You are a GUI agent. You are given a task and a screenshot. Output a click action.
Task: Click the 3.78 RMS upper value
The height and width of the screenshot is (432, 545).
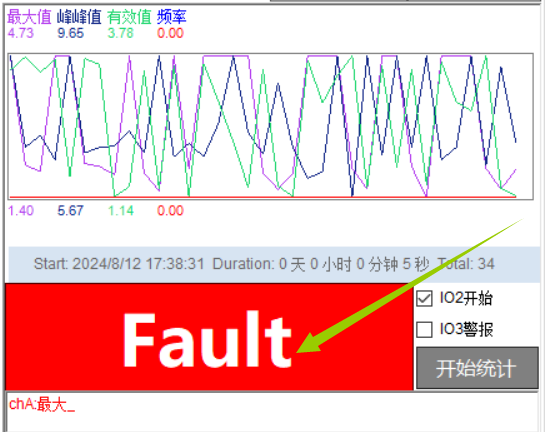click(121, 33)
